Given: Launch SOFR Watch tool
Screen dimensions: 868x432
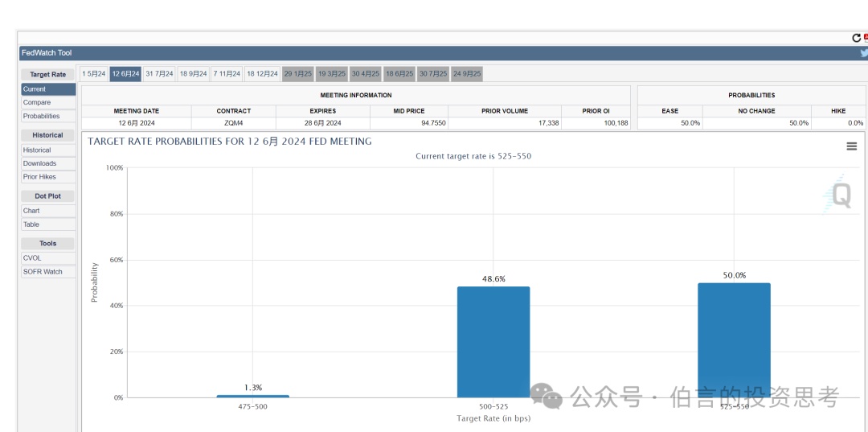Looking at the screenshot, I should 43,272.
